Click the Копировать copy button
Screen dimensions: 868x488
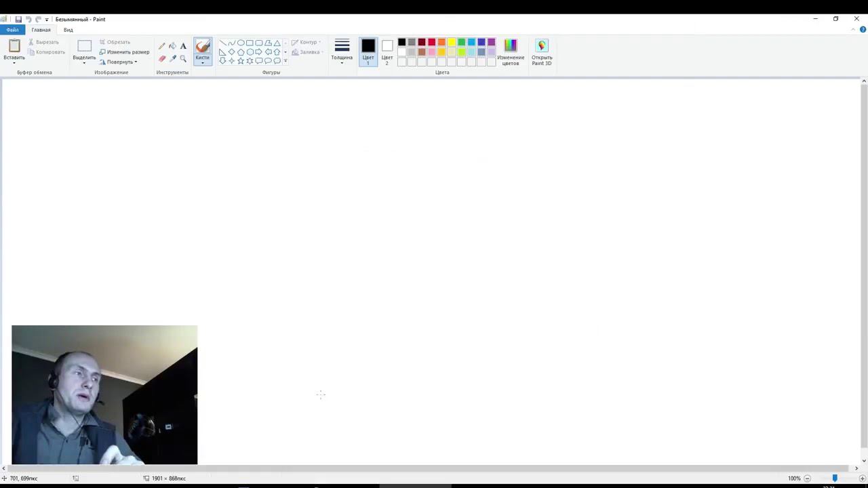click(46, 52)
